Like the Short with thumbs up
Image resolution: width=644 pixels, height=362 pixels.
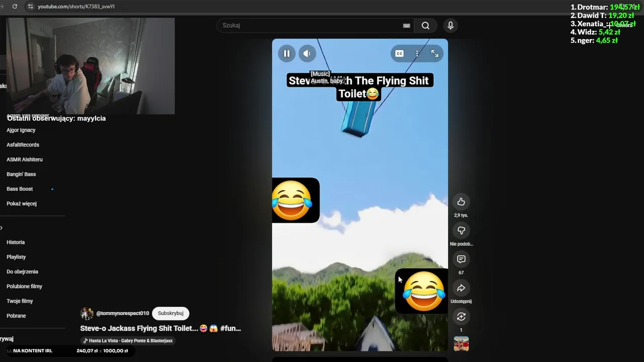coord(461,202)
